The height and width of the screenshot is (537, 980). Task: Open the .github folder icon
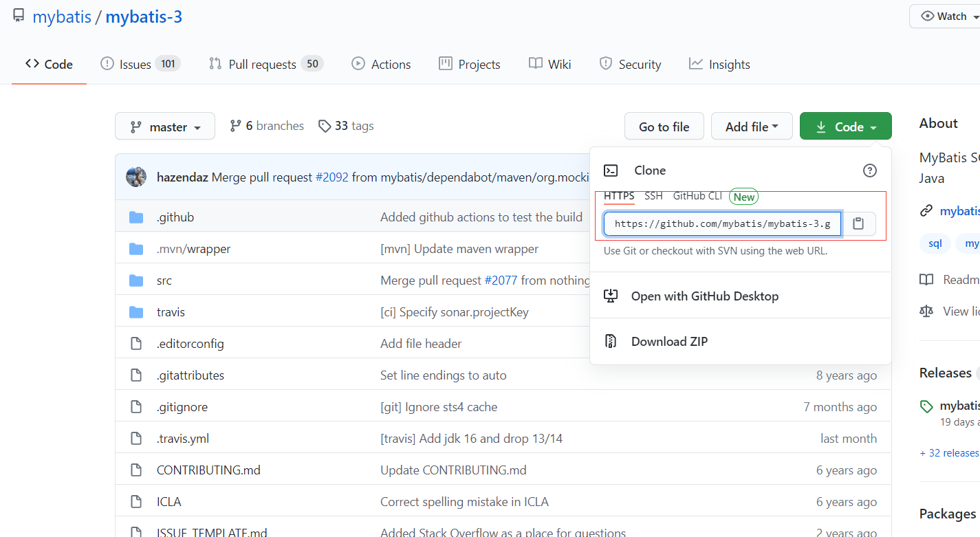[x=136, y=217]
